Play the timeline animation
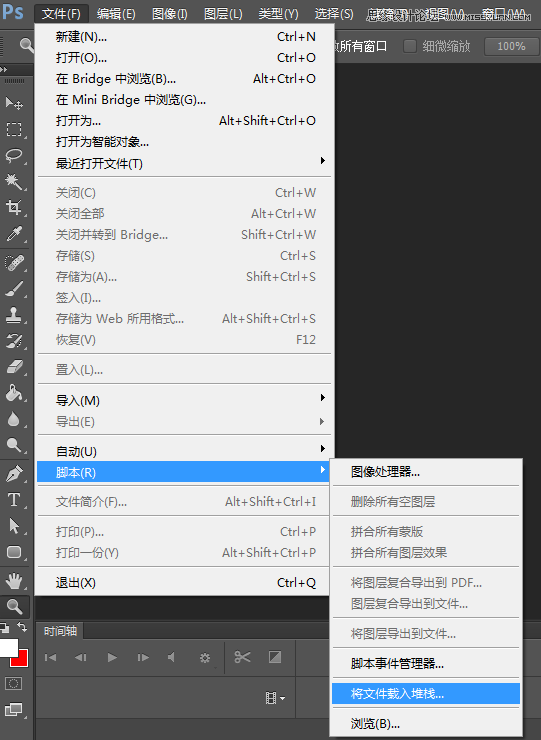Image resolution: width=541 pixels, height=740 pixels. 112,657
